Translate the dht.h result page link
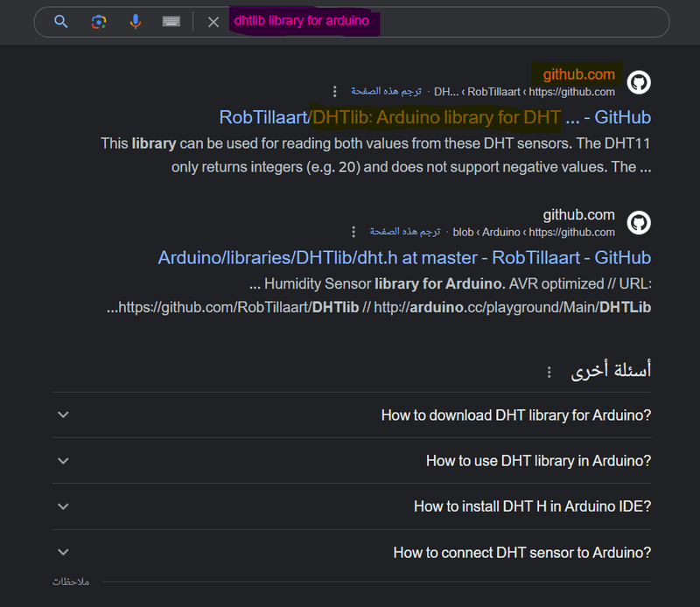Screen dimensions: 700x607 [x=405, y=232]
